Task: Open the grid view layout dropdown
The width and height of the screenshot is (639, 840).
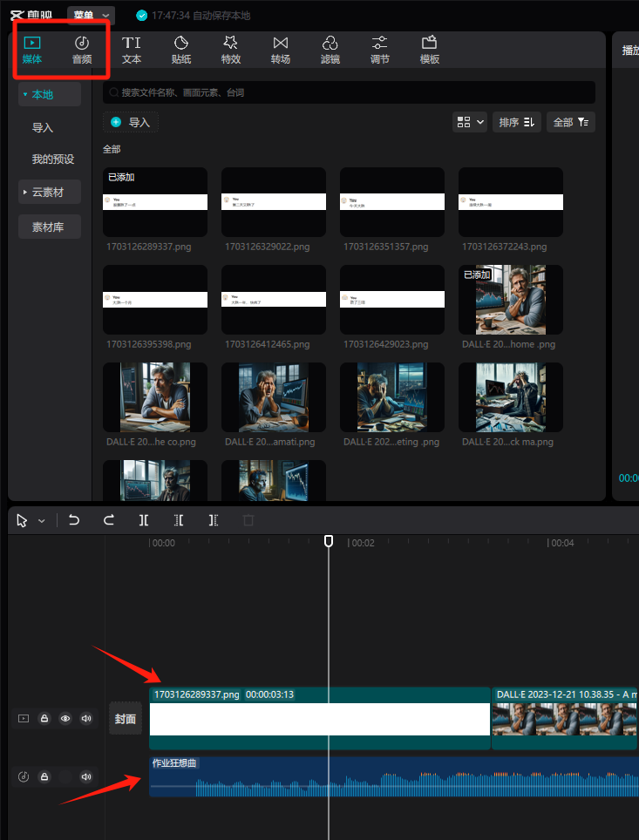Action: pos(471,123)
